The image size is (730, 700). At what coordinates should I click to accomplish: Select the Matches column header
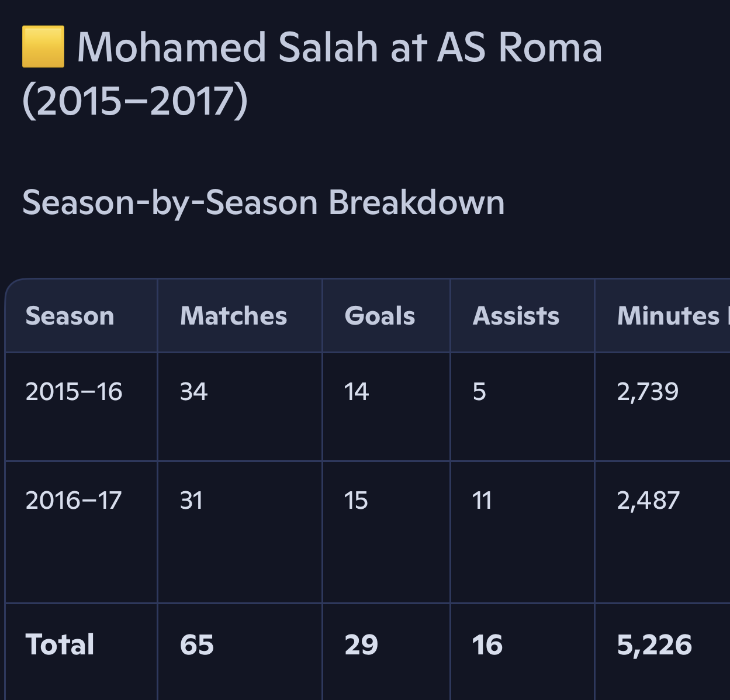click(x=234, y=316)
